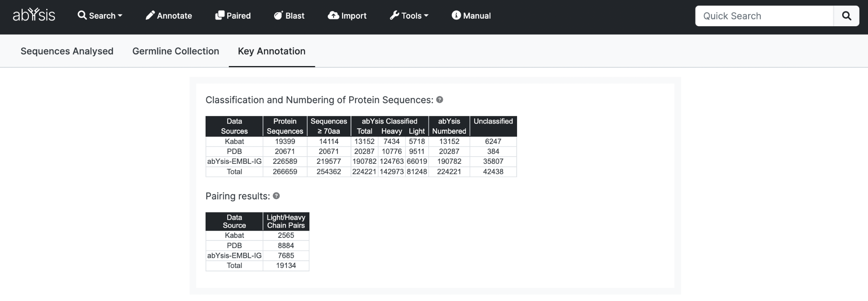Click the Quick Search magnifier button
The image size is (868, 301).
pyautogui.click(x=846, y=16)
